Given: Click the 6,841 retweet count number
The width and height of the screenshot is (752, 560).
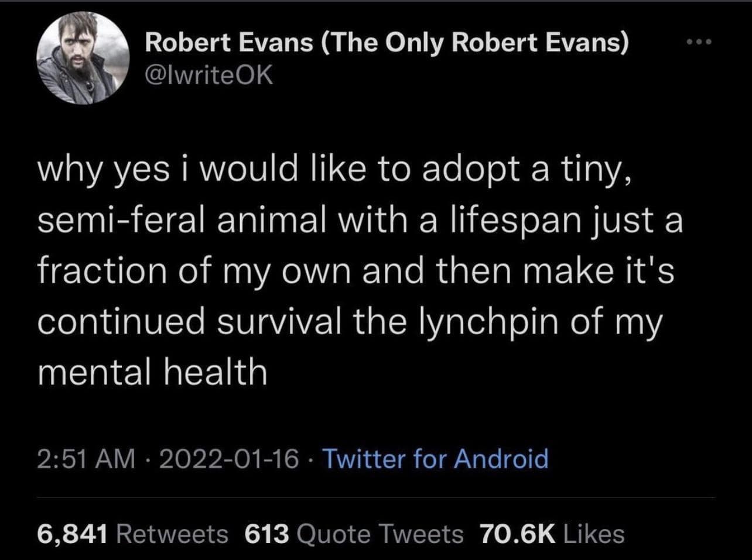Looking at the screenshot, I should 72,534.
